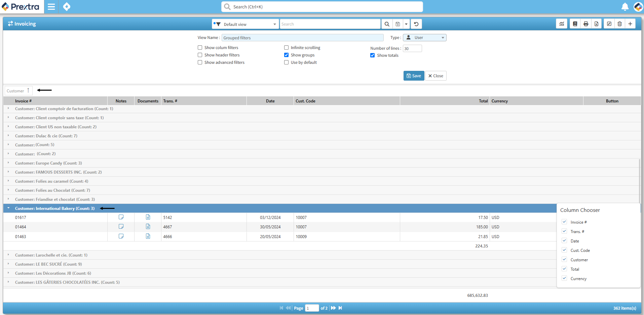This screenshot has height=315, width=644.
Task: Uncheck the Show groups option
Action: click(287, 55)
